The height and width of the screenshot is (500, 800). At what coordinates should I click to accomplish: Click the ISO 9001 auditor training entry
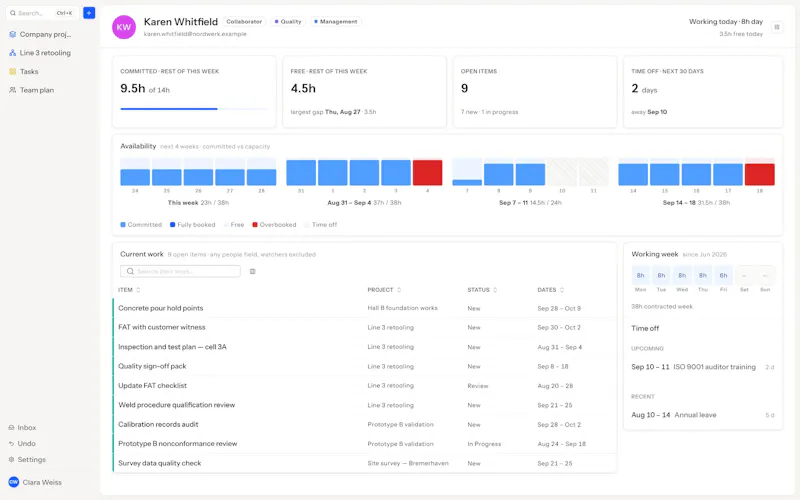tap(703, 367)
